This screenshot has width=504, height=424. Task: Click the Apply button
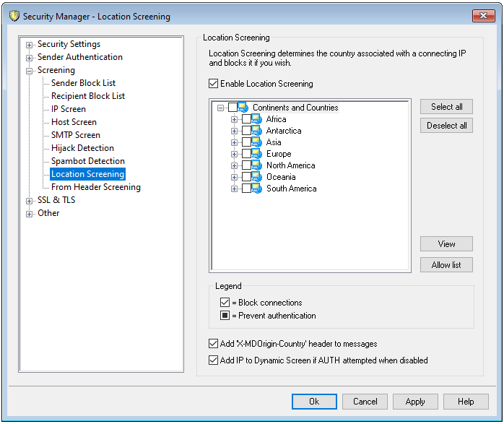click(x=415, y=402)
